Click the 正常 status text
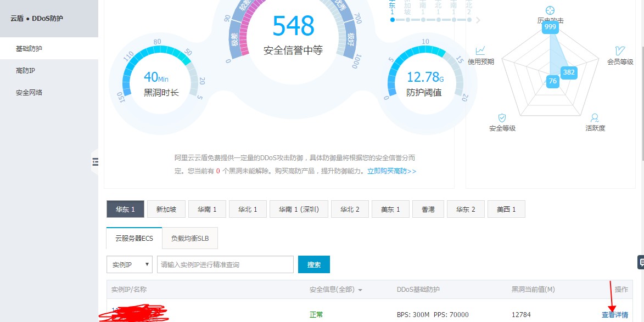The height and width of the screenshot is (322, 644). [316, 315]
